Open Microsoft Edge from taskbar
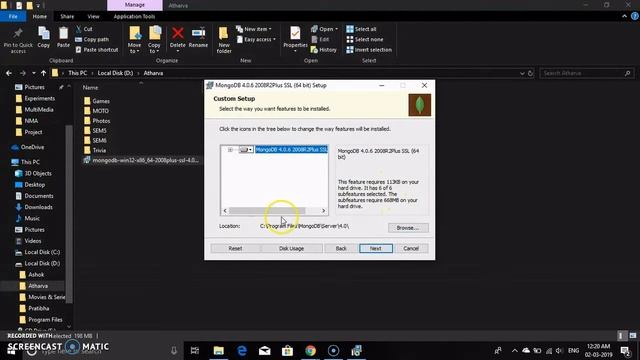Image resolution: width=640 pixels, height=360 pixels. pos(242,351)
